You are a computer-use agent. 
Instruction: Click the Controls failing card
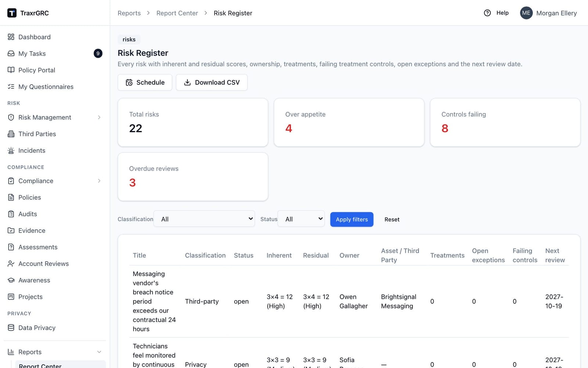(x=505, y=122)
